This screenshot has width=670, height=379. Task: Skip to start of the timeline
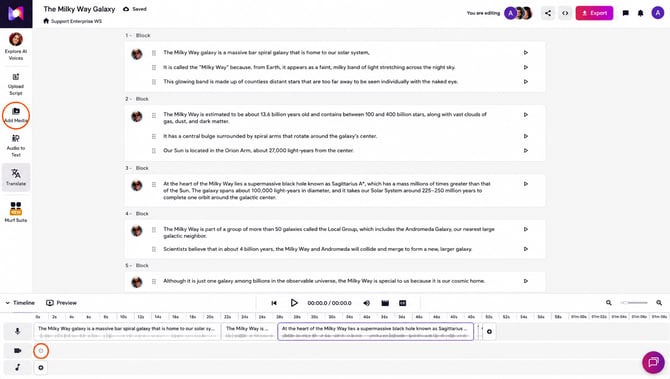(274, 303)
